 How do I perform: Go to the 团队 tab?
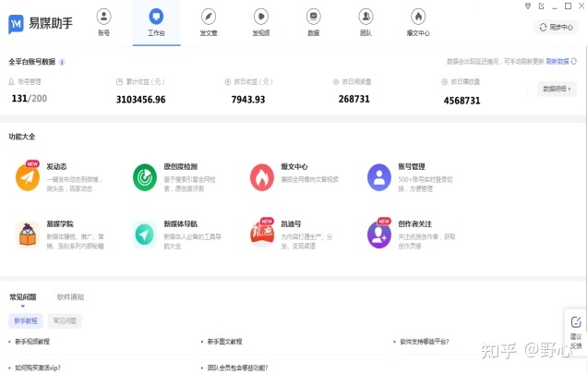[366, 22]
